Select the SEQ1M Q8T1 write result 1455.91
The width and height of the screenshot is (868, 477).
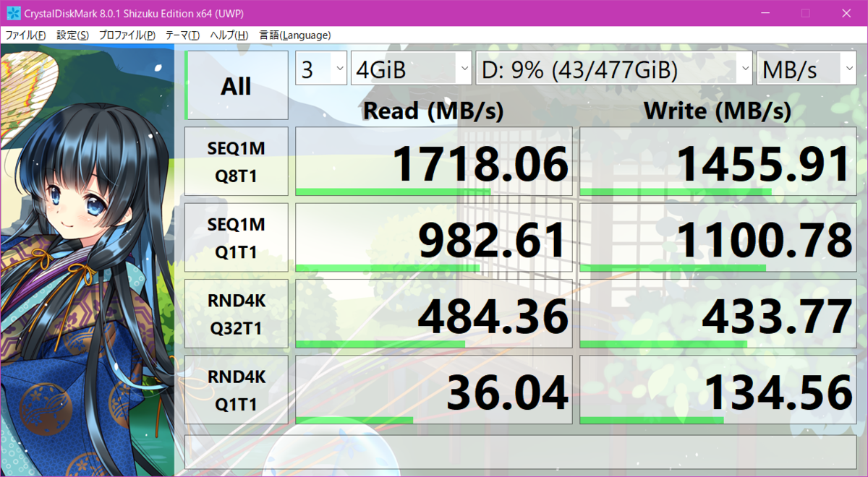click(x=718, y=161)
